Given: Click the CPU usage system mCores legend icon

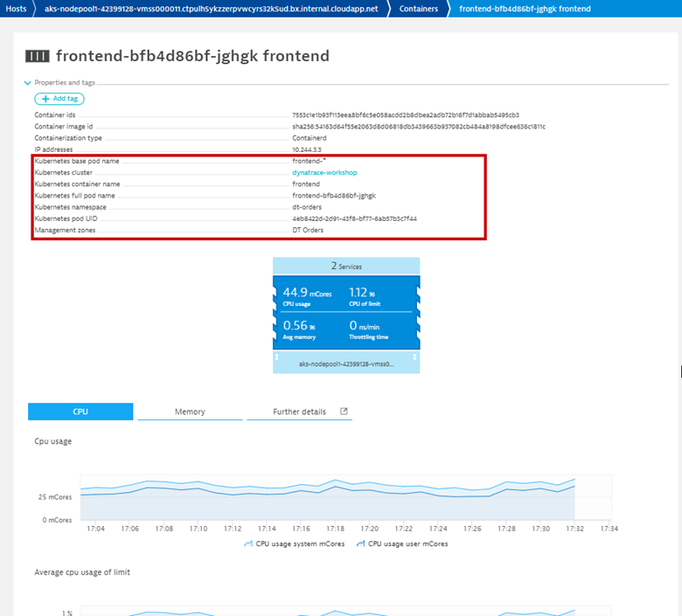Looking at the screenshot, I should point(247,543).
